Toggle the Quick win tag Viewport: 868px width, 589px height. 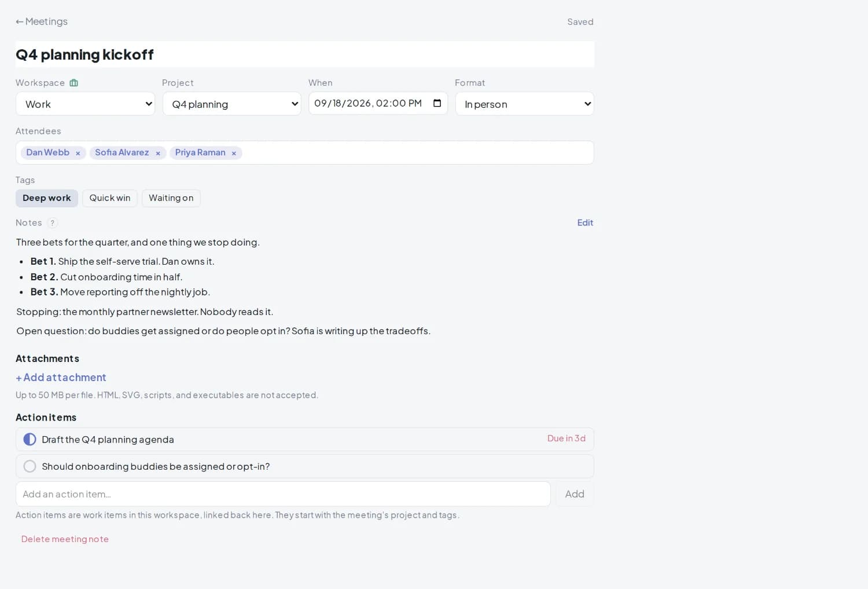pyautogui.click(x=110, y=198)
